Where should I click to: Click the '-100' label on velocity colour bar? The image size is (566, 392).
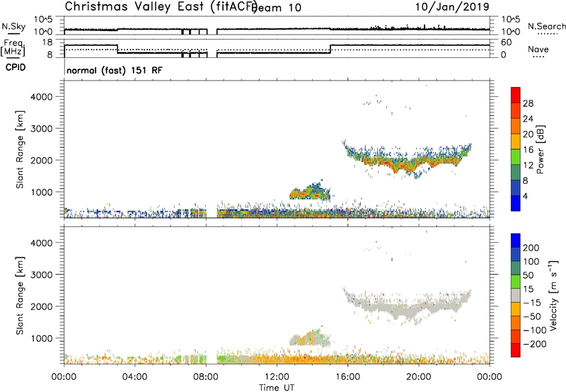click(535, 330)
